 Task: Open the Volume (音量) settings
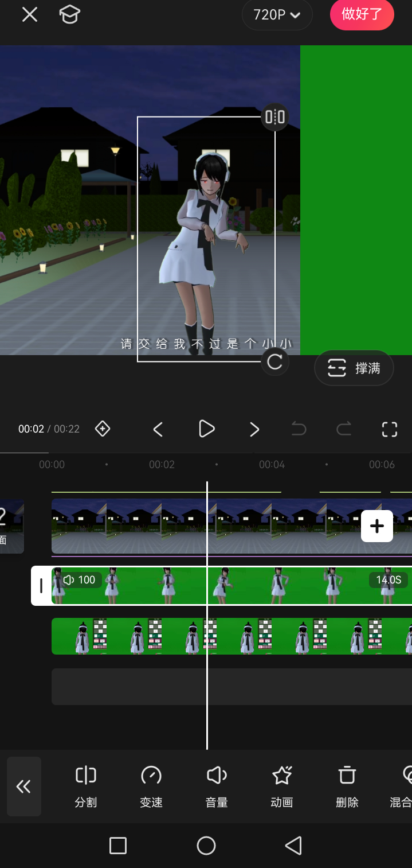[217, 786]
